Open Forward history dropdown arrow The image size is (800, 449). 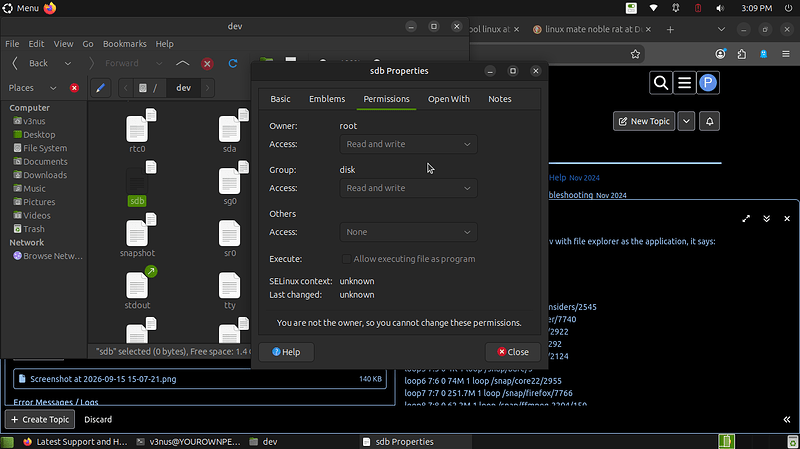point(159,64)
